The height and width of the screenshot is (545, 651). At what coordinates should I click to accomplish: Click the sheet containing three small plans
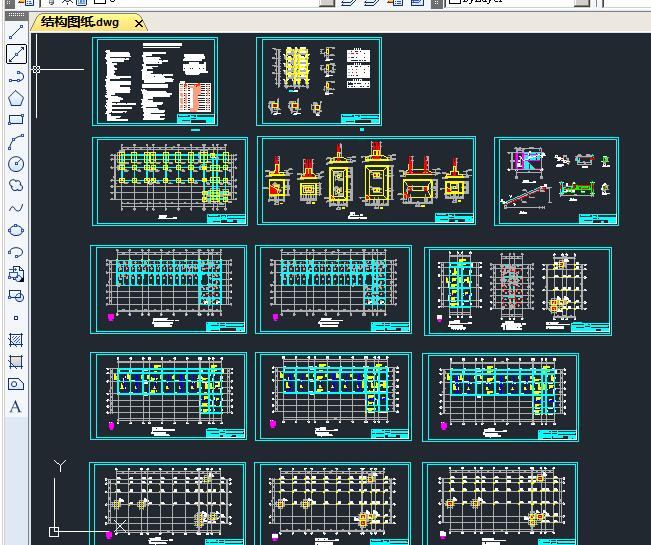[x=518, y=291]
